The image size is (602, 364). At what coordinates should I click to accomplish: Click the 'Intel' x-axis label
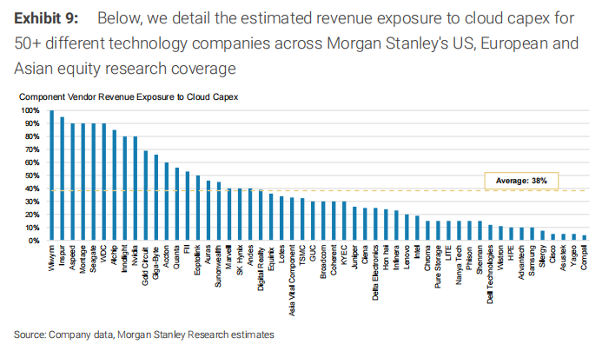[417, 252]
